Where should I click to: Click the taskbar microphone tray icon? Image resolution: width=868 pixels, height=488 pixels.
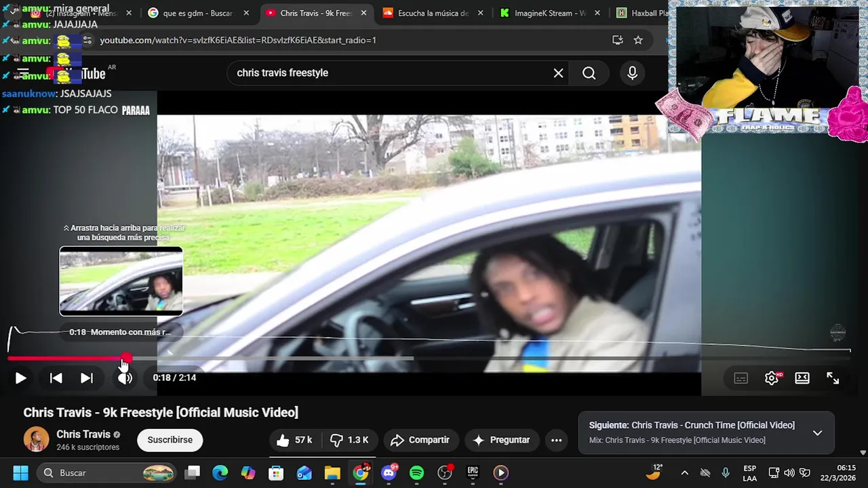click(726, 473)
